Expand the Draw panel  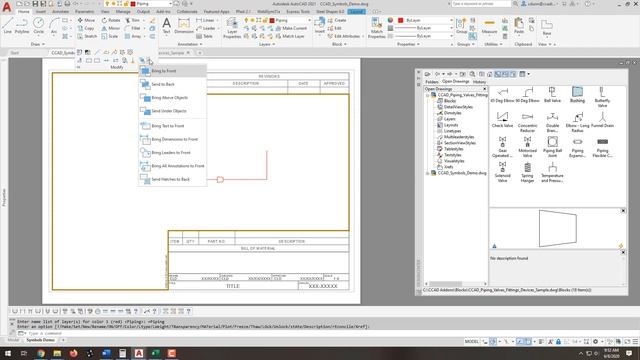point(38,44)
